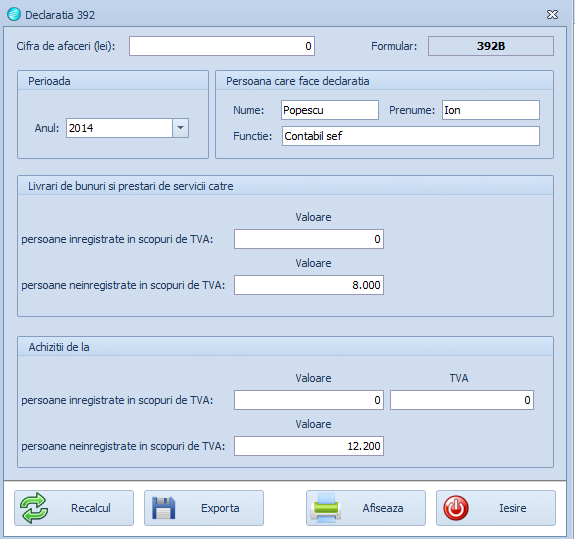Click the blue floppy disk Exporta icon
Screen dimensions: 575x539
point(164,508)
